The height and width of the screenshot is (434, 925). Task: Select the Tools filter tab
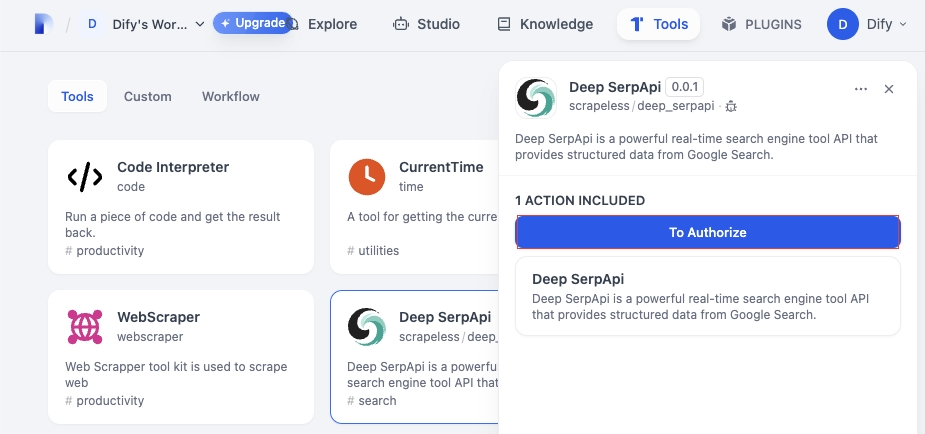coord(77,97)
